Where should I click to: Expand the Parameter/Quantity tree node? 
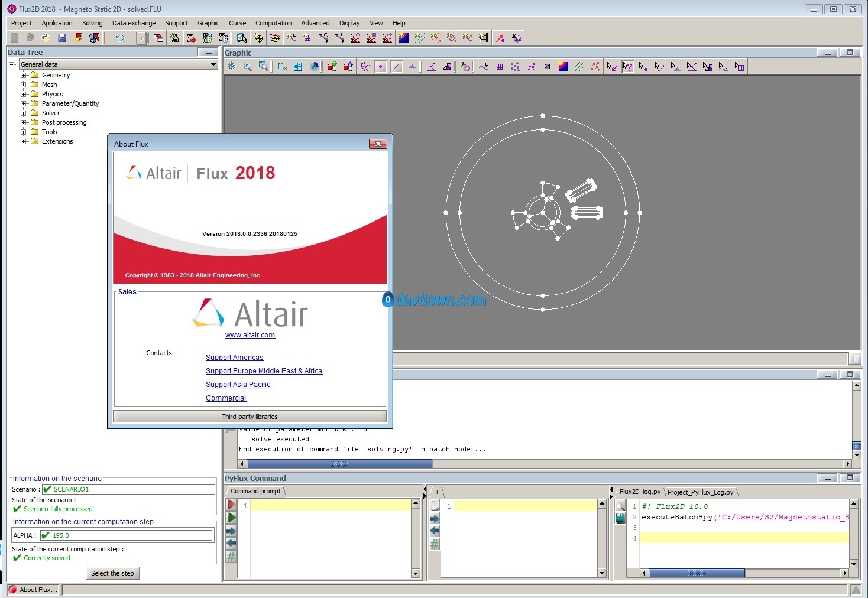(24, 103)
